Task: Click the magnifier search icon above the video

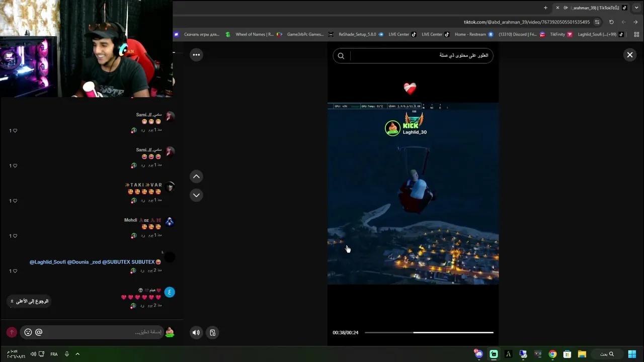Action: [341, 56]
